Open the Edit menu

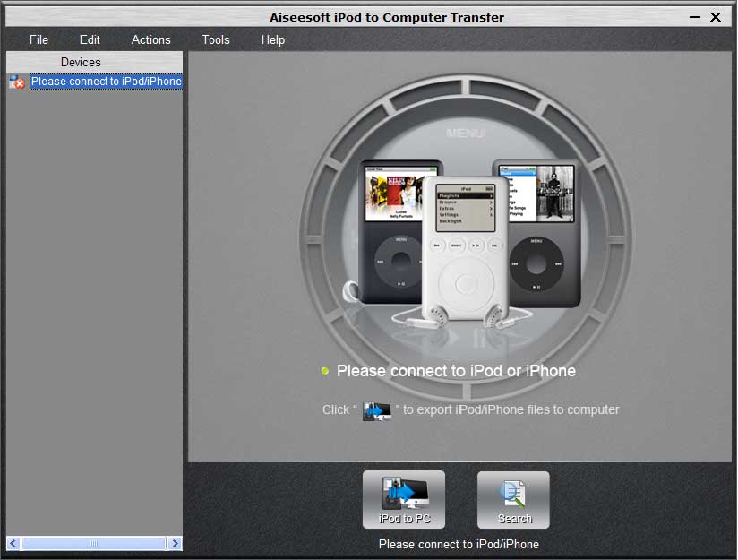pos(90,39)
